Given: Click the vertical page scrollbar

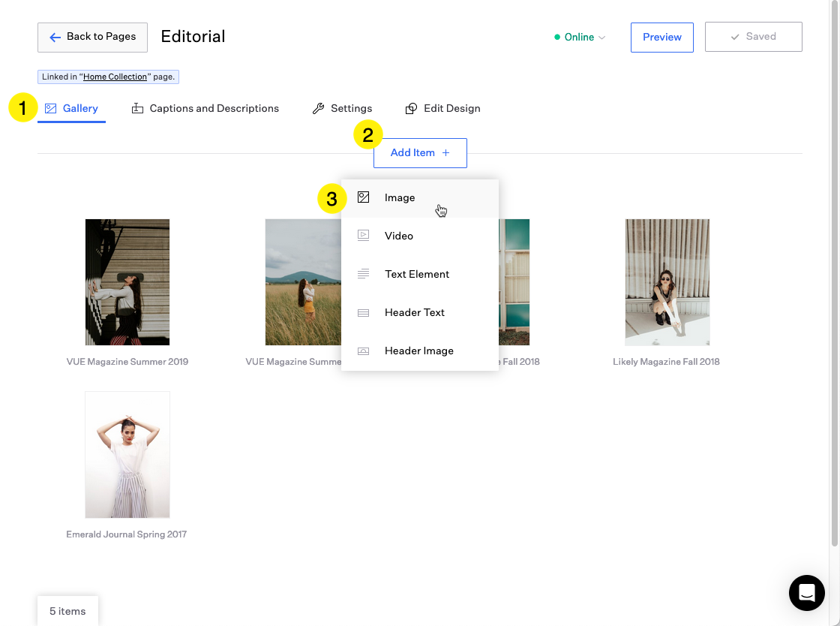Looking at the screenshot, I should [834, 273].
